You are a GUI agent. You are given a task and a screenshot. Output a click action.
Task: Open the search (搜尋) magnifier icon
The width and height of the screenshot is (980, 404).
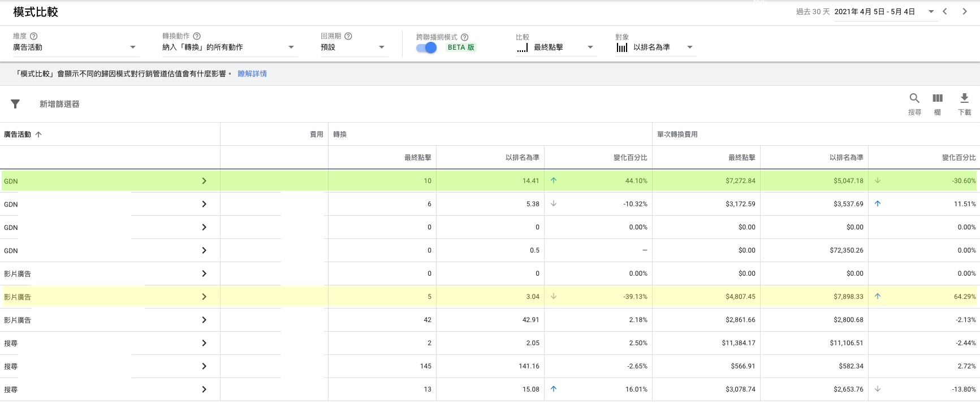click(914, 98)
